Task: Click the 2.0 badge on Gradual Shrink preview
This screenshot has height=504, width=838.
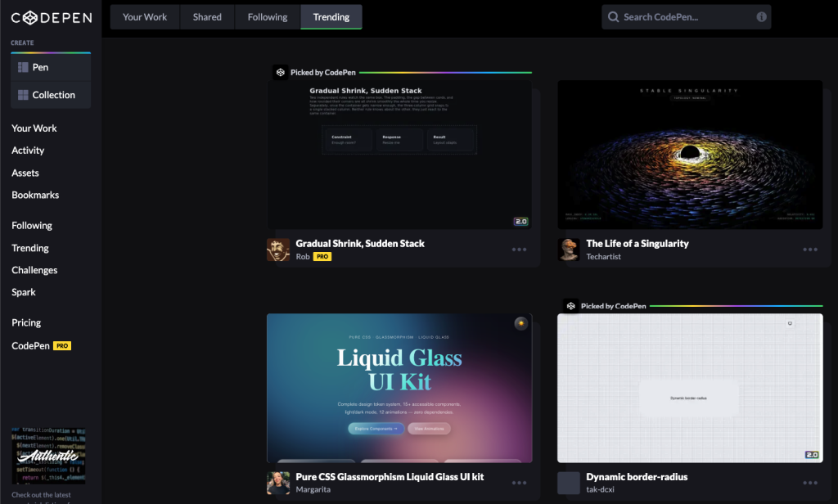Action: [521, 221]
